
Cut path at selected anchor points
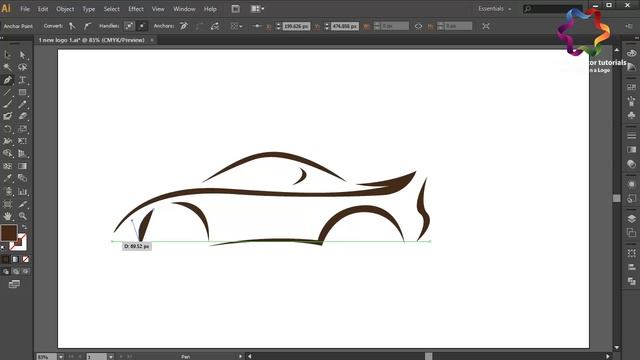[x=215, y=26]
